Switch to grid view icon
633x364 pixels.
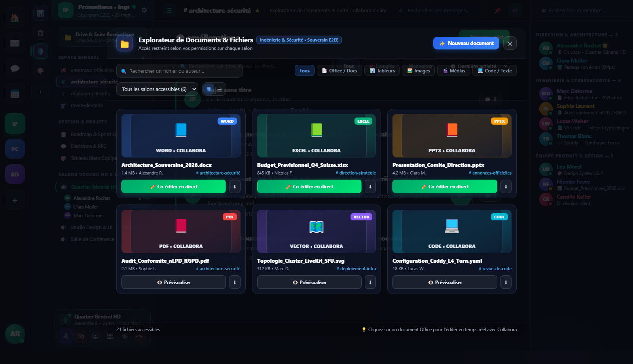[x=208, y=89]
